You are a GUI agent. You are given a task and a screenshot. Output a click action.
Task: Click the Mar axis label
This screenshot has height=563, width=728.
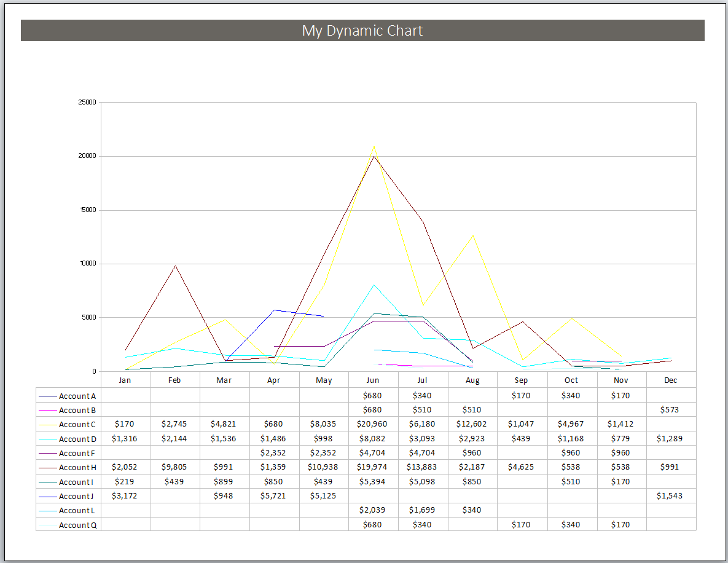224,380
